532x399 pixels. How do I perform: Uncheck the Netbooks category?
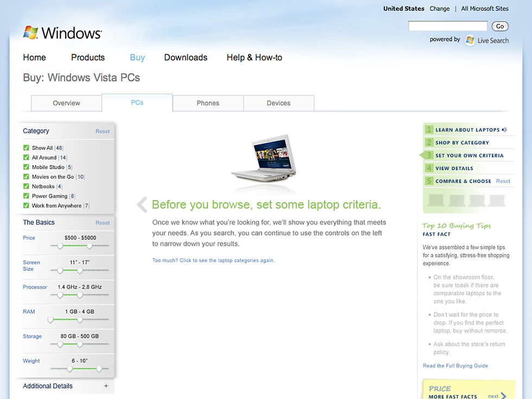(x=26, y=186)
